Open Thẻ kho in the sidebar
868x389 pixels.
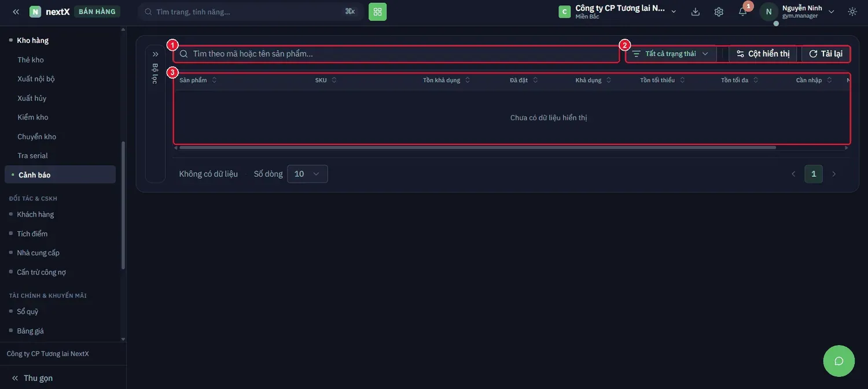31,60
